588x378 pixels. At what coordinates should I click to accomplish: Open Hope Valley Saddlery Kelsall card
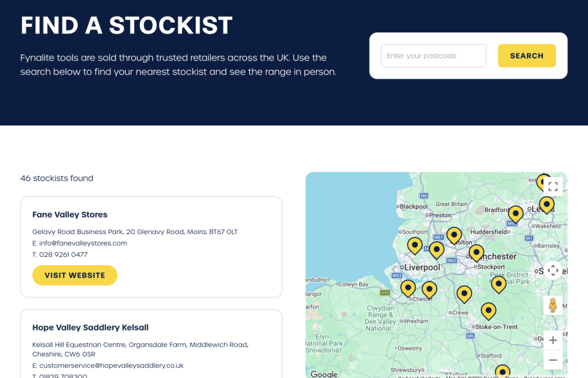click(151, 343)
